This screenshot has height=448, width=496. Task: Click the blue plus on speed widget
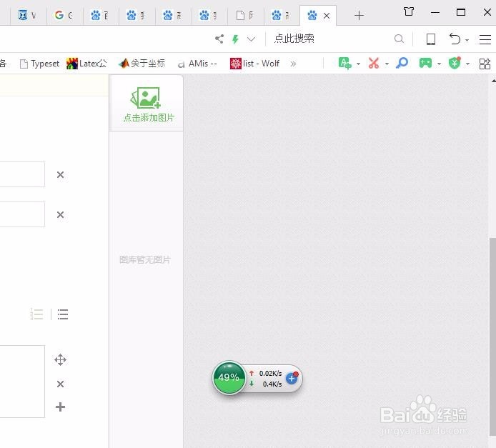click(x=292, y=378)
